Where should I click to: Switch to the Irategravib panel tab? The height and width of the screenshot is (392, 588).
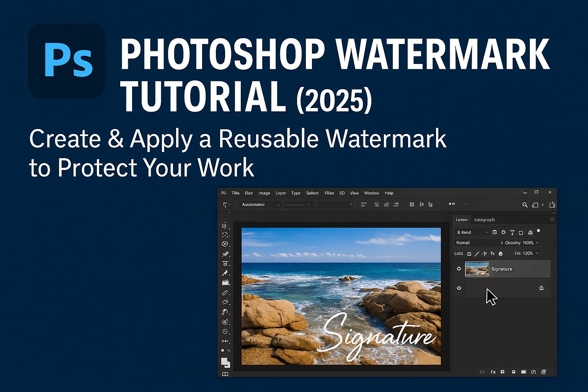[484, 220]
